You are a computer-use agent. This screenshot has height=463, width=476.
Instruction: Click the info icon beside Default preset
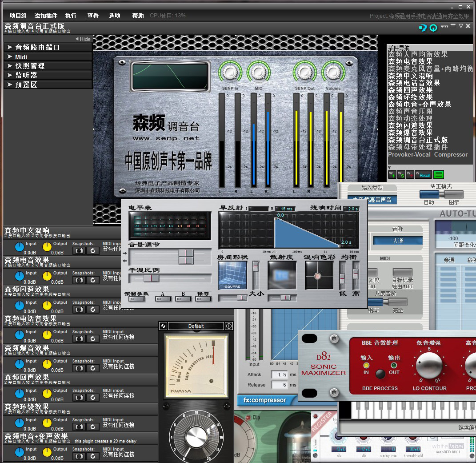229,326
